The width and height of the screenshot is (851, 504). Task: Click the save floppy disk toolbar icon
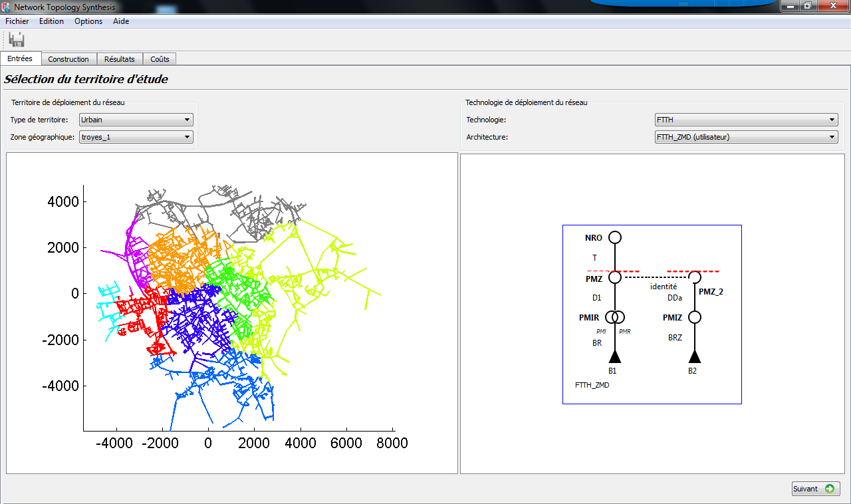(x=17, y=39)
